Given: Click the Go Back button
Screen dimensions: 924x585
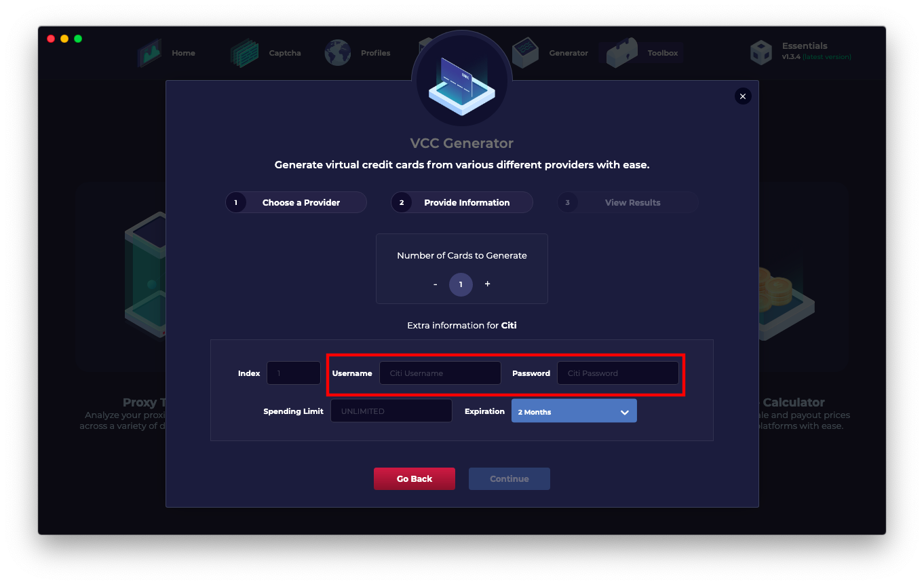Looking at the screenshot, I should pos(415,478).
